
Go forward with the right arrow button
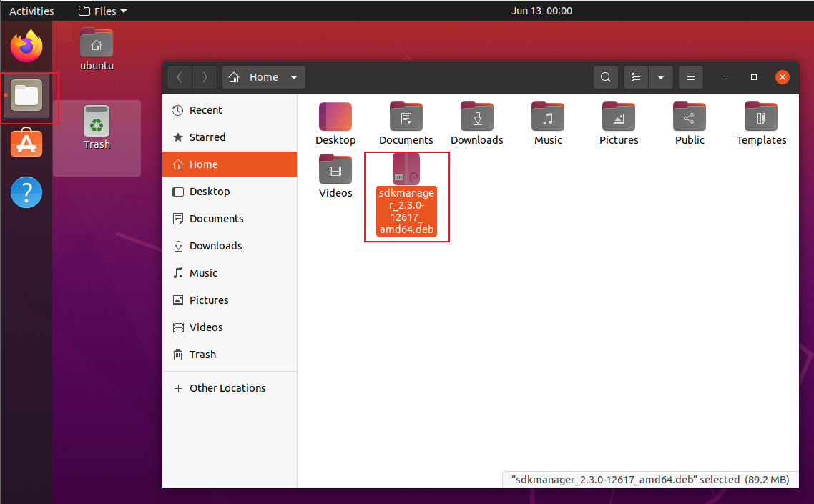click(x=205, y=77)
